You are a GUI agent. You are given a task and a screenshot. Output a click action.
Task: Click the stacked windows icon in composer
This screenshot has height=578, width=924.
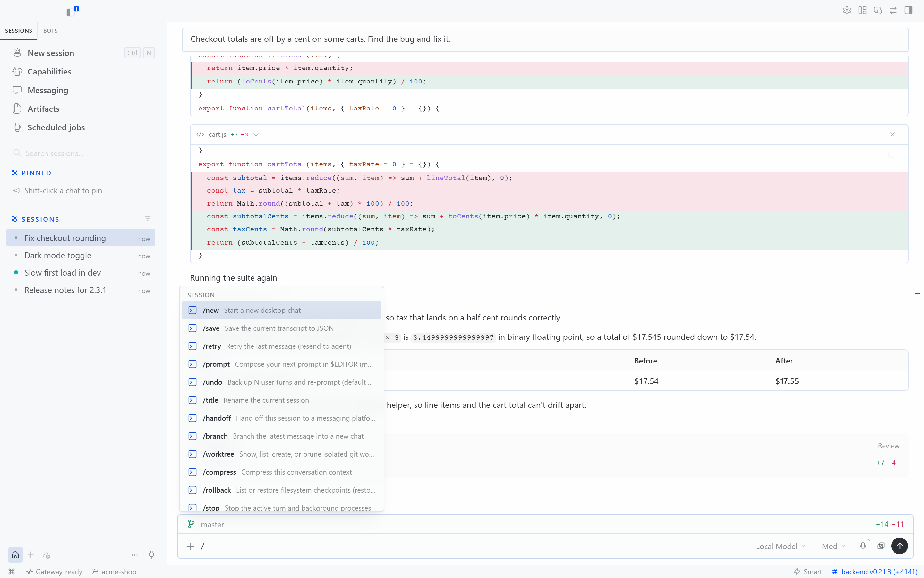point(881,546)
